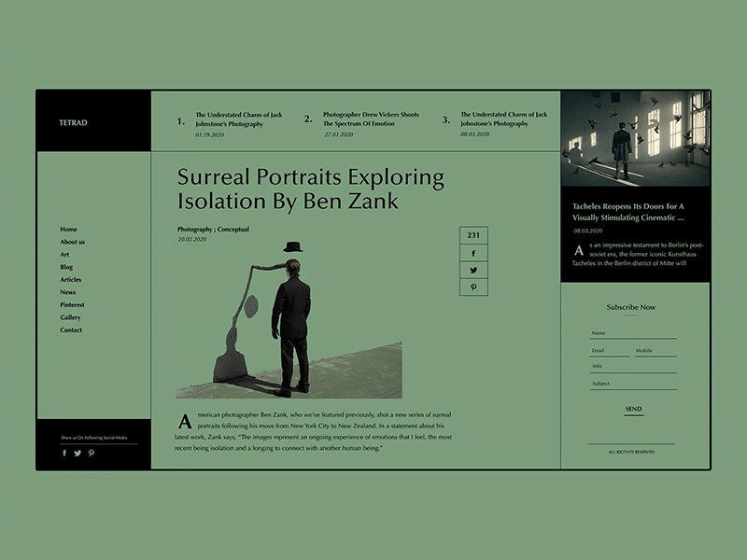Screen dimensions: 747x560
Task: Go to the Contact page
Action: pyautogui.click(x=71, y=330)
